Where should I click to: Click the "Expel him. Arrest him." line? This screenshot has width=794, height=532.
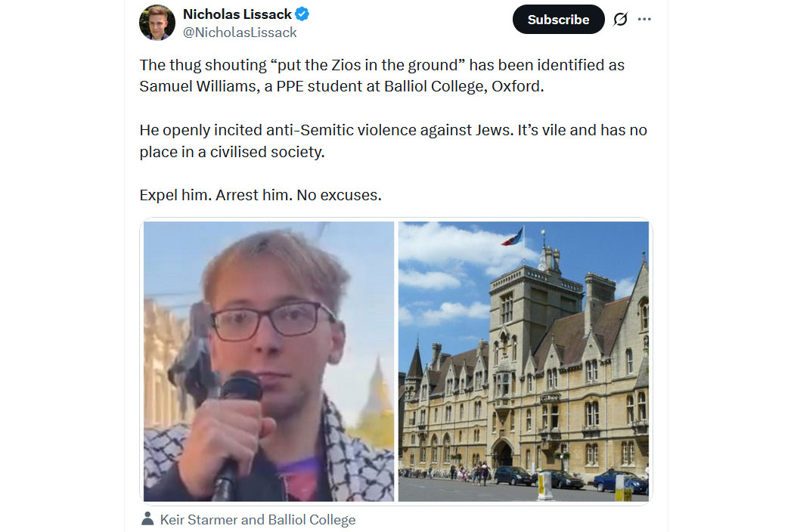pyautogui.click(x=260, y=195)
